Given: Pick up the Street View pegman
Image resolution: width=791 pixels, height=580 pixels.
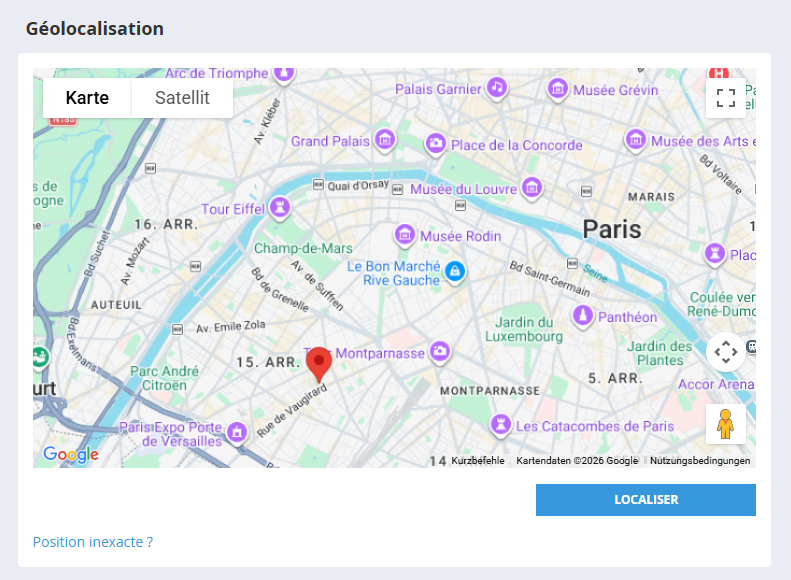Looking at the screenshot, I should 725,424.
